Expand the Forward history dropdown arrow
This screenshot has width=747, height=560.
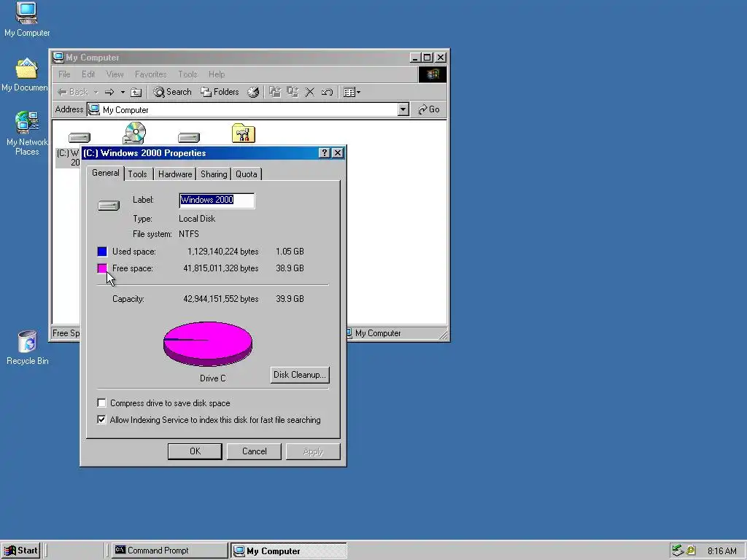pos(123,92)
